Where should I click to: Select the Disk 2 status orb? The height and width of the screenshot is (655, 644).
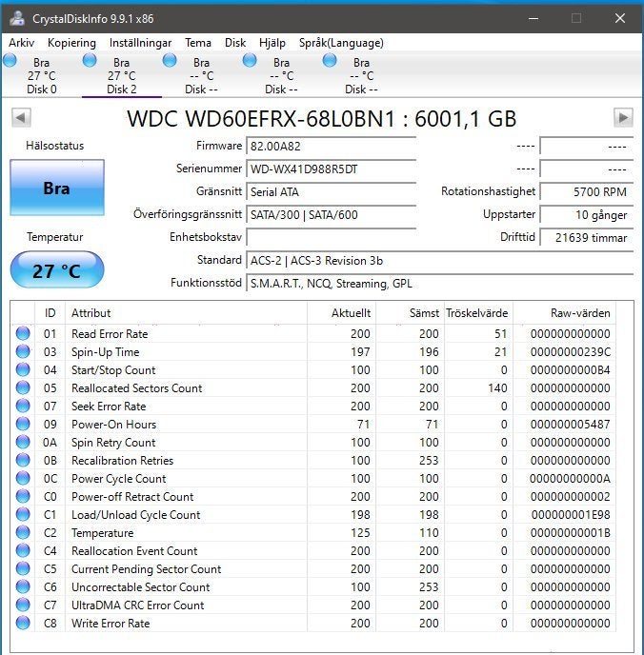90,61
